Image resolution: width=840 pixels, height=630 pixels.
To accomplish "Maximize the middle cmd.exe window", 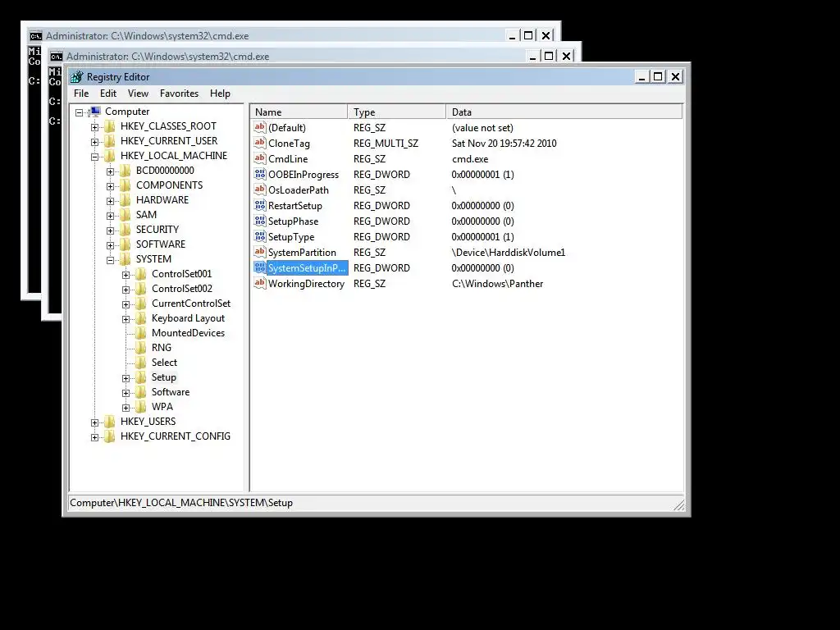I will [x=549, y=57].
